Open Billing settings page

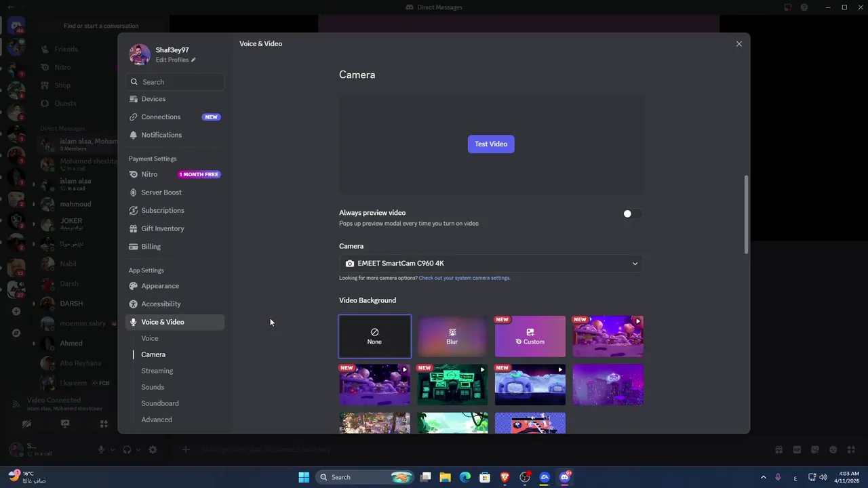175,247
